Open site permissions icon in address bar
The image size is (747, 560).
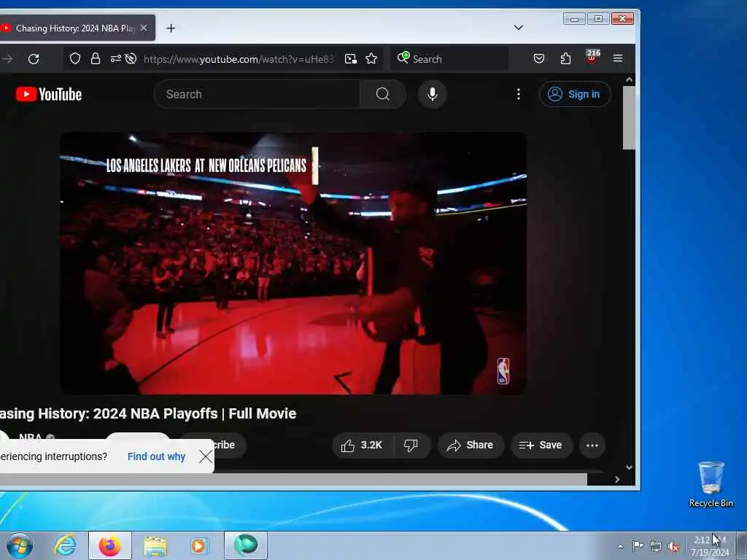point(115,58)
